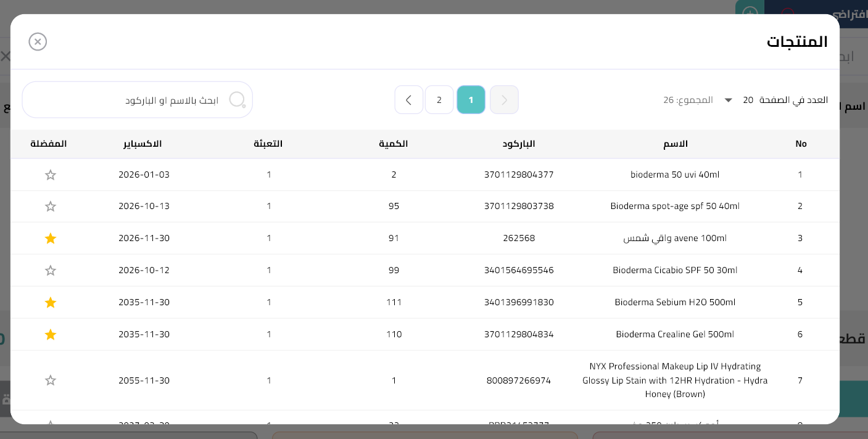
Task: Click barcode 3701129804377
Action: pos(519,174)
